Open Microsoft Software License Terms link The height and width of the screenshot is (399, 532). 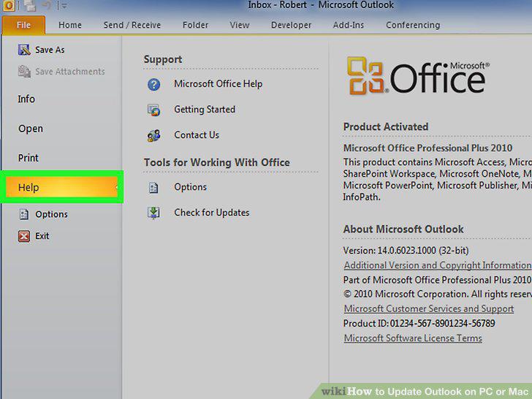point(413,338)
